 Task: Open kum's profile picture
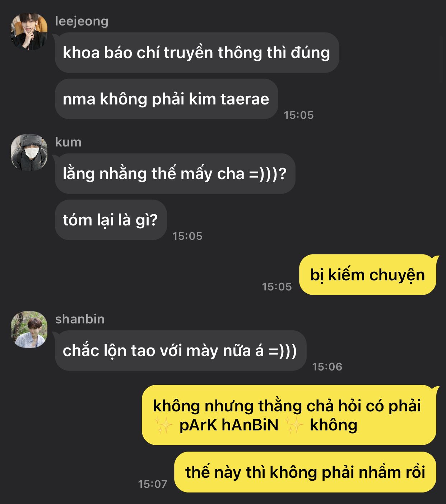click(29, 153)
